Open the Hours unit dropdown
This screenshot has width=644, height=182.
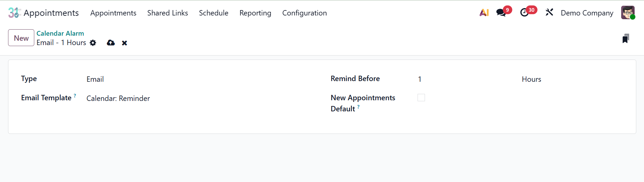(x=571, y=79)
